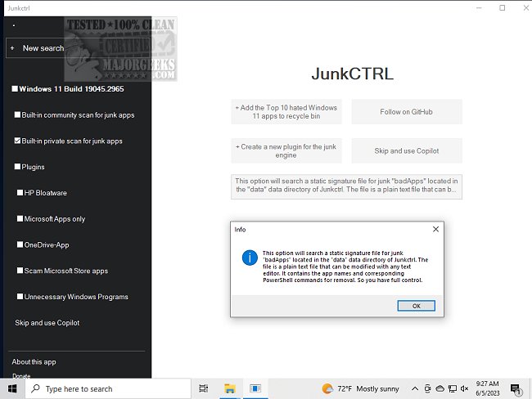Open About this app in sidebar
Image resolution: width=532 pixels, height=399 pixels.
tap(34, 361)
